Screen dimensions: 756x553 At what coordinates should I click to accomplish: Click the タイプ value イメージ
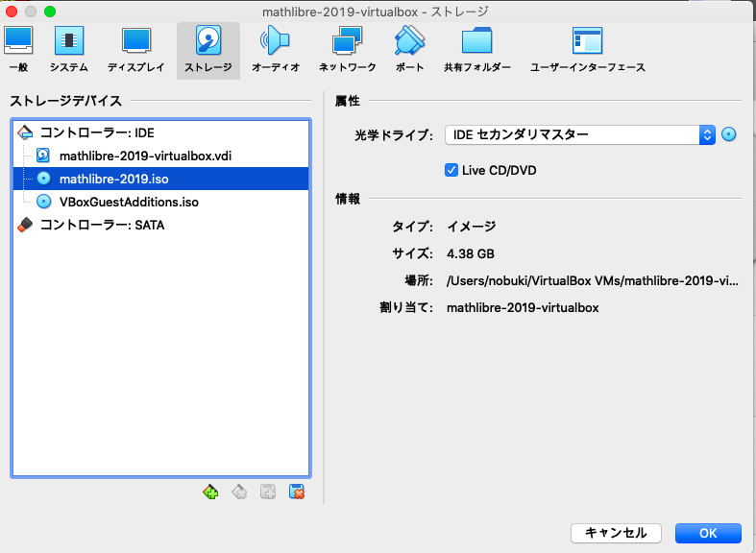[471, 227]
